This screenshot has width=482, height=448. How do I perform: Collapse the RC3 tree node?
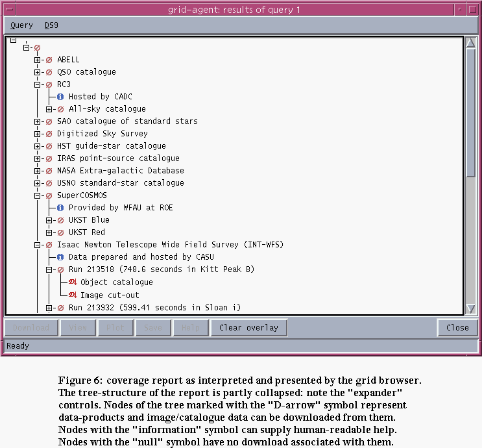[38, 84]
